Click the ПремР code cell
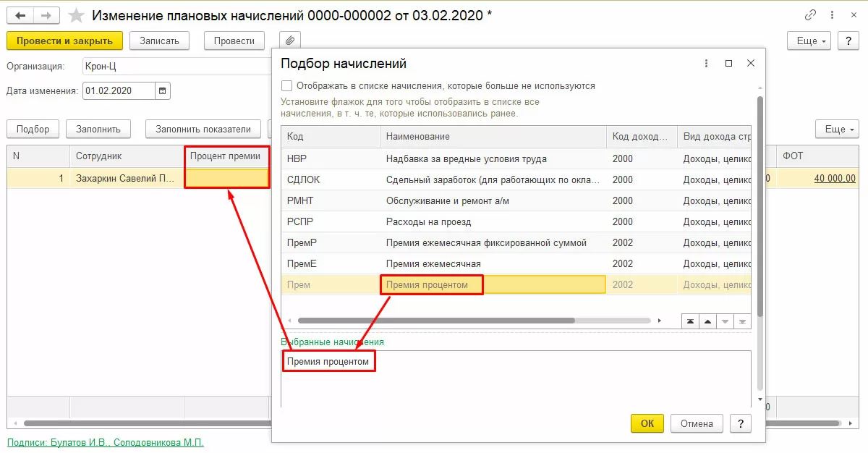Viewport: 868px width, 453px height. (331, 242)
